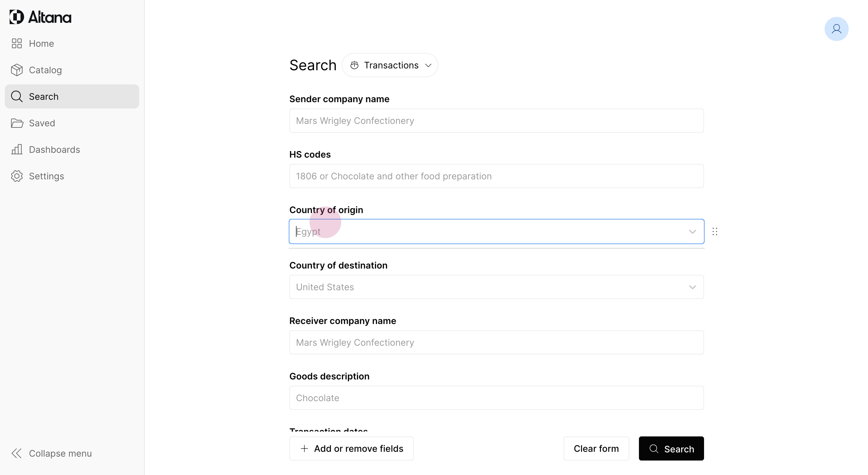The image size is (868, 475).
Task: Expand the Country of origin chevron
Action: point(692,232)
